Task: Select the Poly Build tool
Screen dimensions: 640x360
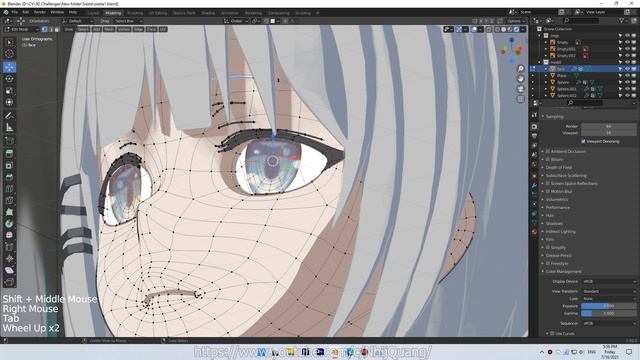Action: [9, 212]
